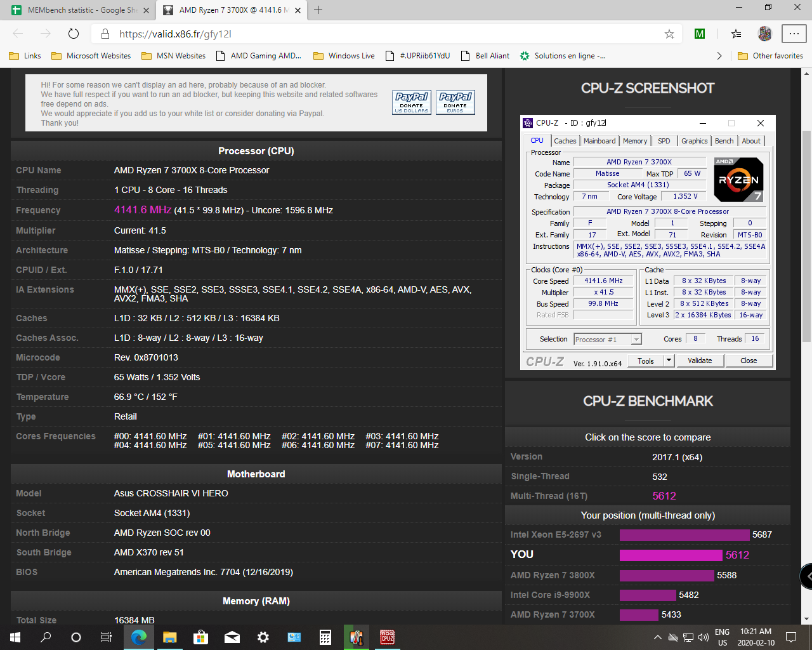The width and height of the screenshot is (812, 650).
Task: Click the Tools button in CPU-Z
Action: pos(646,361)
